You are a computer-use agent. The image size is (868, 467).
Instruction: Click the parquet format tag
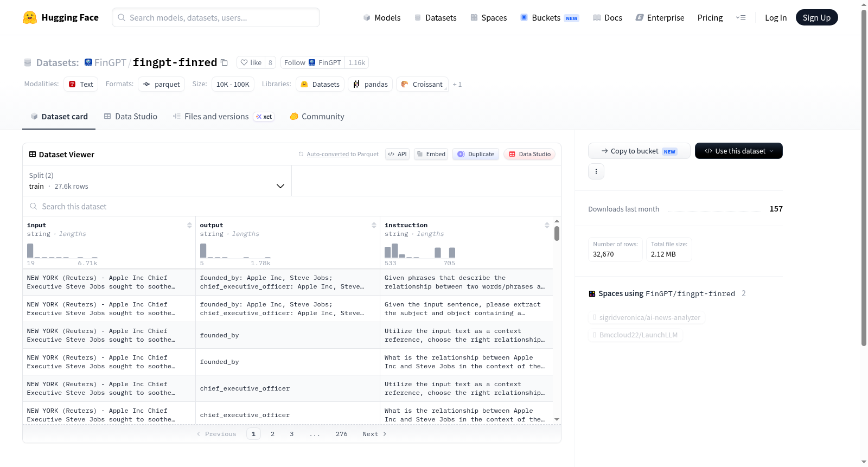tap(161, 84)
